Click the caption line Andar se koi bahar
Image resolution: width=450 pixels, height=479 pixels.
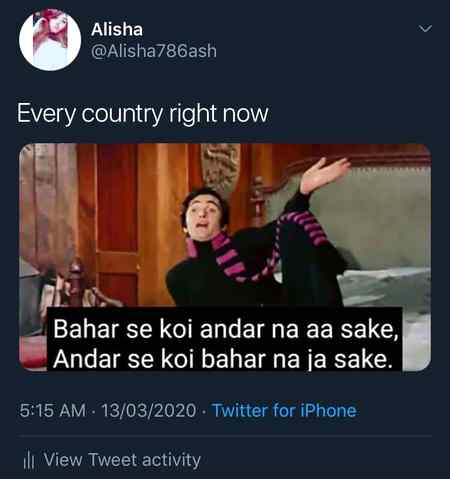[223, 359]
